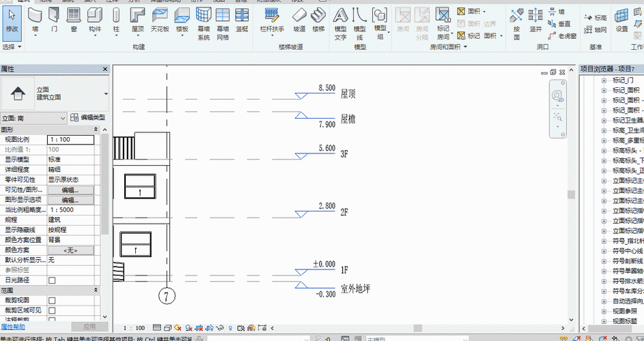
Task: Toggle the 裁剪视图 checkbox
Action: click(x=52, y=300)
